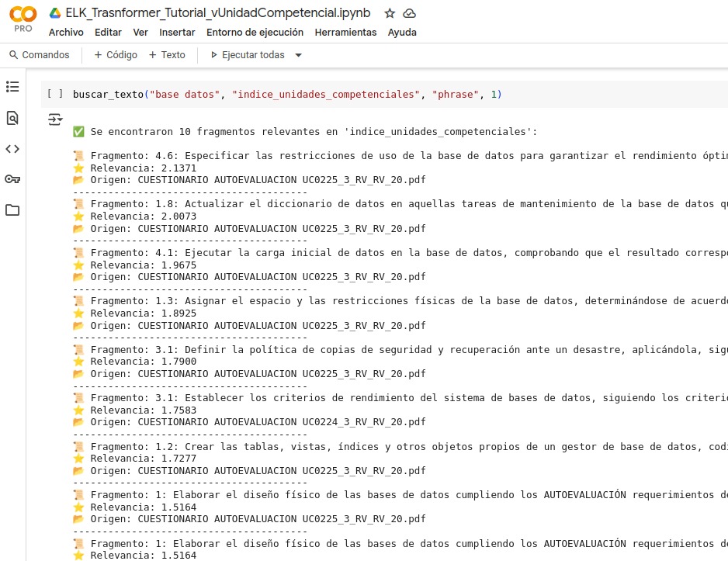This screenshot has width=728, height=561.
Task: Click the Colab PRO logo
Action: point(23,19)
